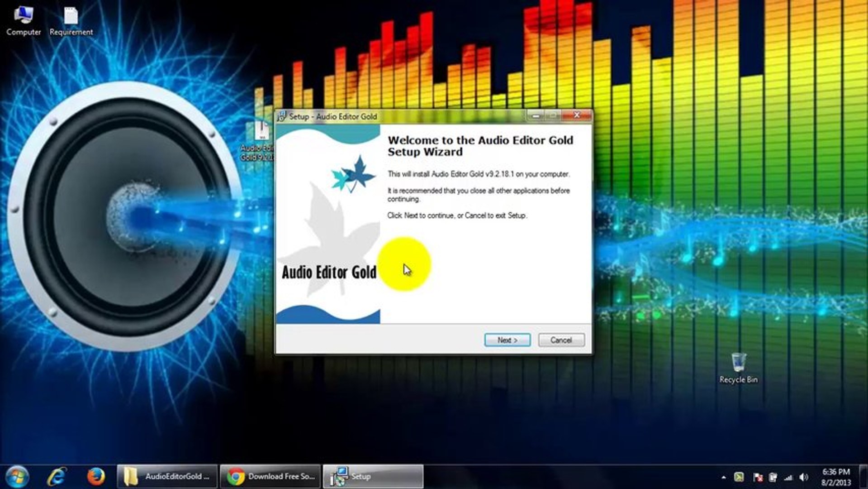Switch to Chrome's Download Free So... taskbar window
Screen dimensions: 868x489
(270, 477)
